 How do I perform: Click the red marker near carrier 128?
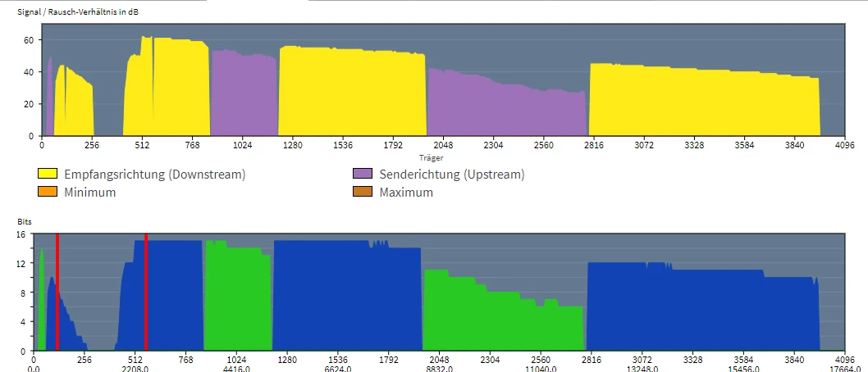coord(57,292)
